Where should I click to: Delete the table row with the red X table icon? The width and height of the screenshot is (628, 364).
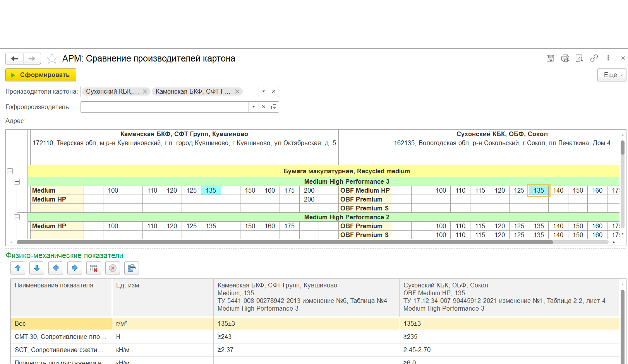94,268
